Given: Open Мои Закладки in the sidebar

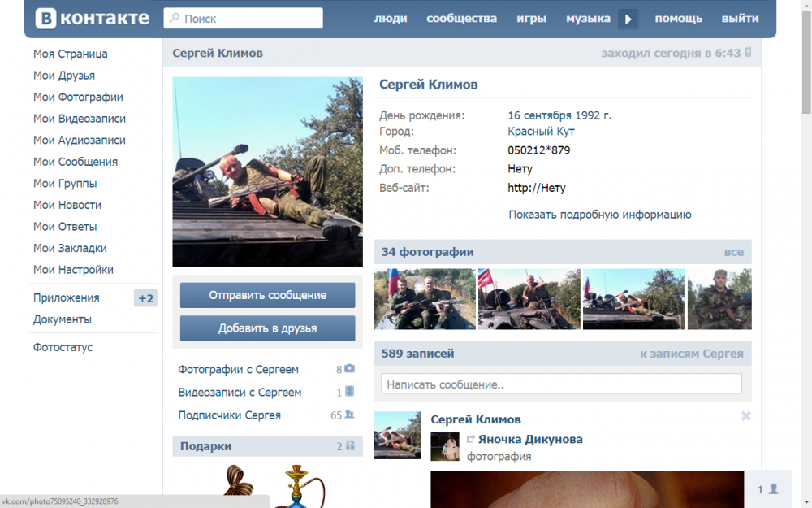Looking at the screenshot, I should click(70, 248).
